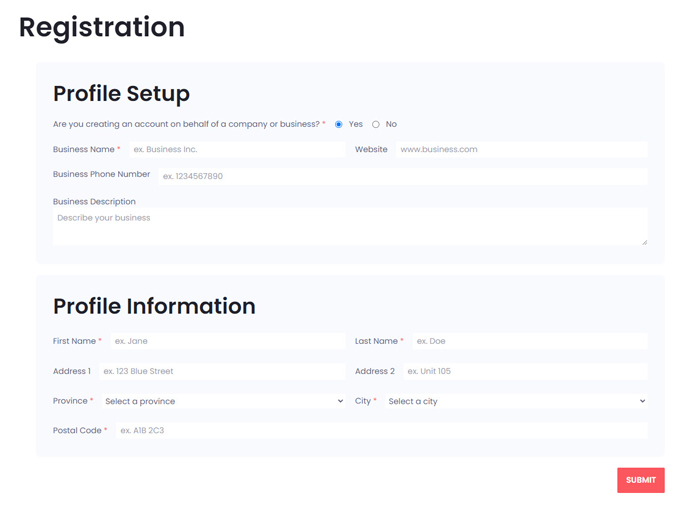Grab the description textarea resize handle
Viewport: 700px width, 511px height.
[x=644, y=242]
